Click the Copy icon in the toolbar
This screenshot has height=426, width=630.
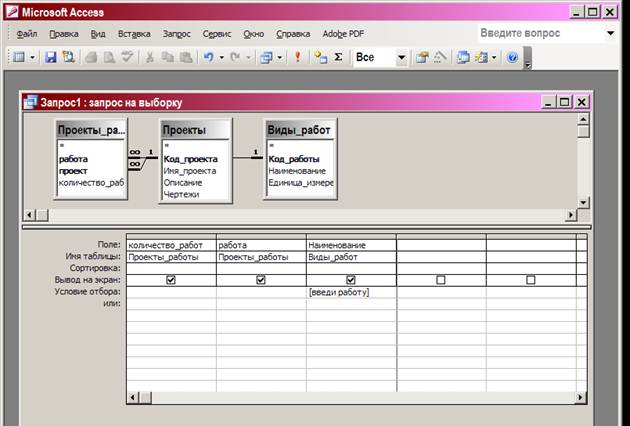[x=168, y=57]
